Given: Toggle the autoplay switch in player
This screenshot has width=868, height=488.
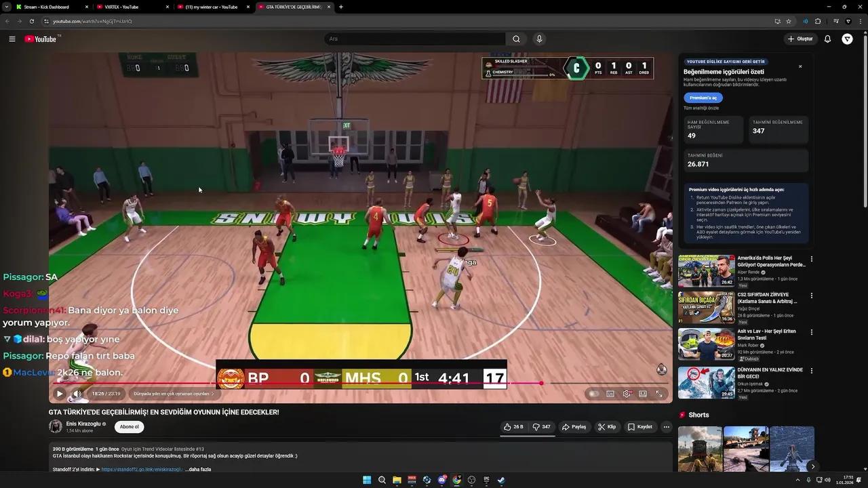Looking at the screenshot, I should click(x=594, y=394).
